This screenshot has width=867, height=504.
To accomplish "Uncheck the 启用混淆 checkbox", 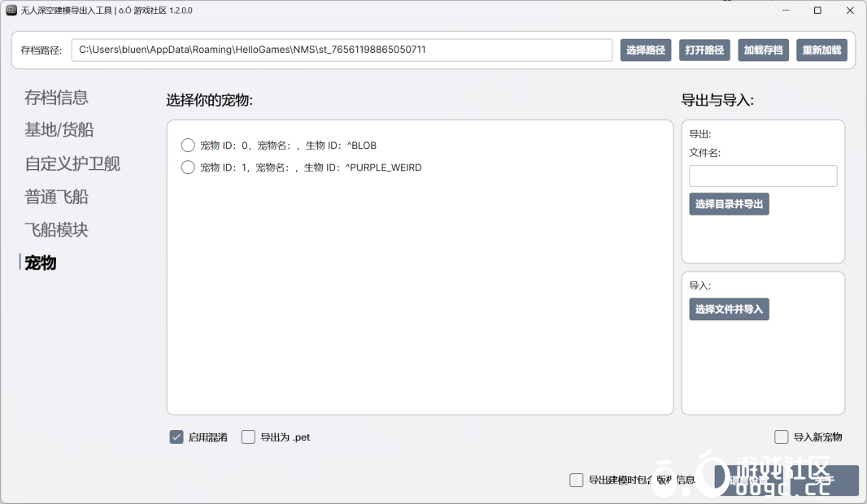I will coord(176,437).
